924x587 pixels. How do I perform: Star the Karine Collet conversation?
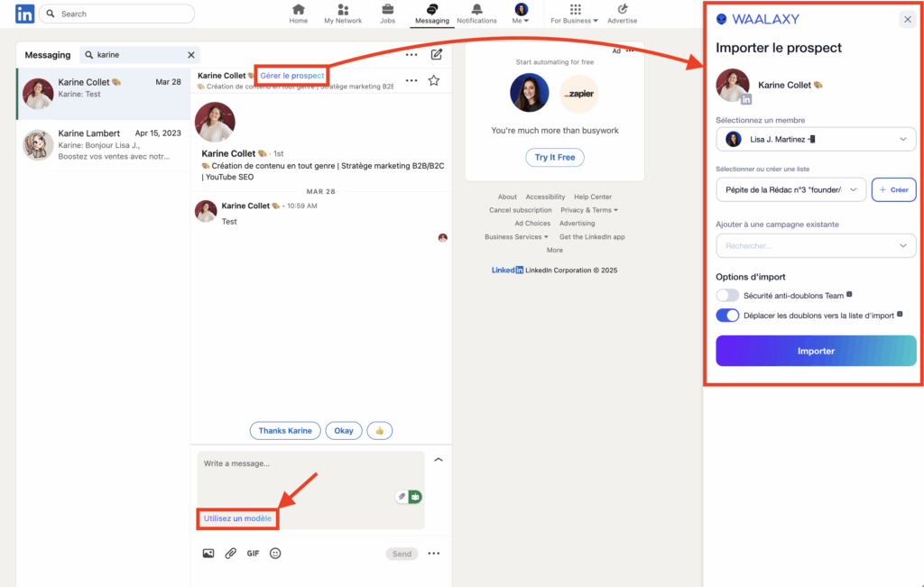point(433,80)
